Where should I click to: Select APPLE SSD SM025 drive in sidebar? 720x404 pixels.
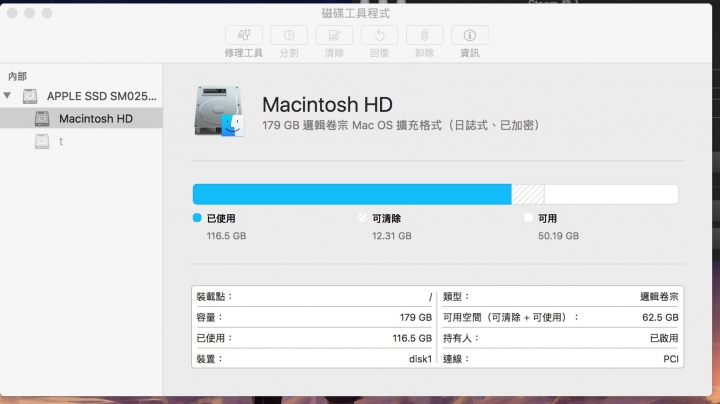[x=101, y=96]
